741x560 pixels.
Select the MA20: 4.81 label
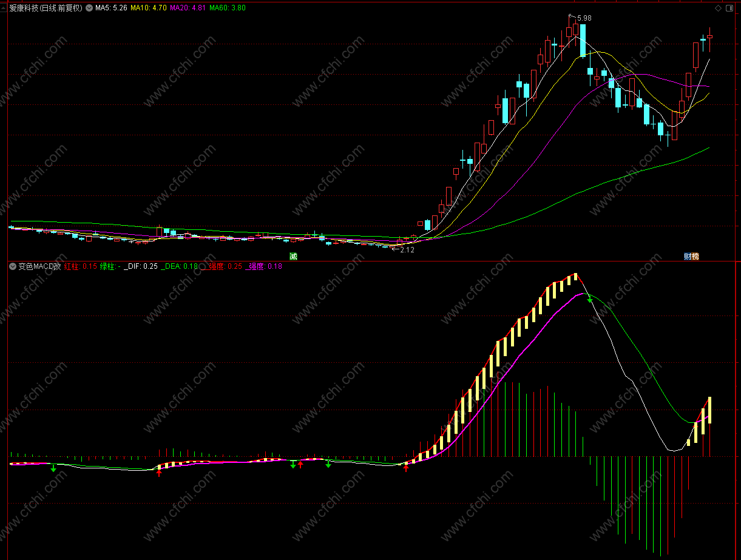coord(188,8)
